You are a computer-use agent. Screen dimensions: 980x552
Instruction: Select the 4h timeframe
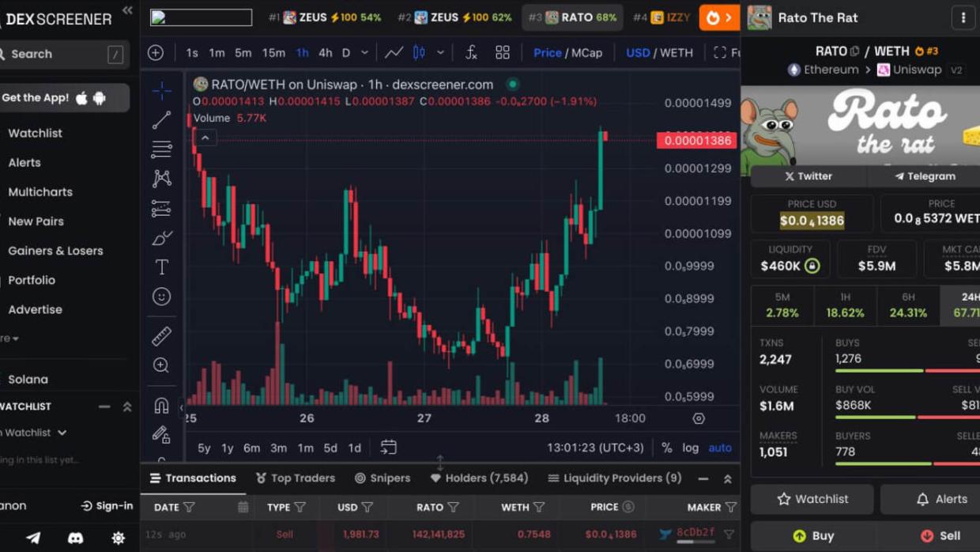click(x=325, y=53)
